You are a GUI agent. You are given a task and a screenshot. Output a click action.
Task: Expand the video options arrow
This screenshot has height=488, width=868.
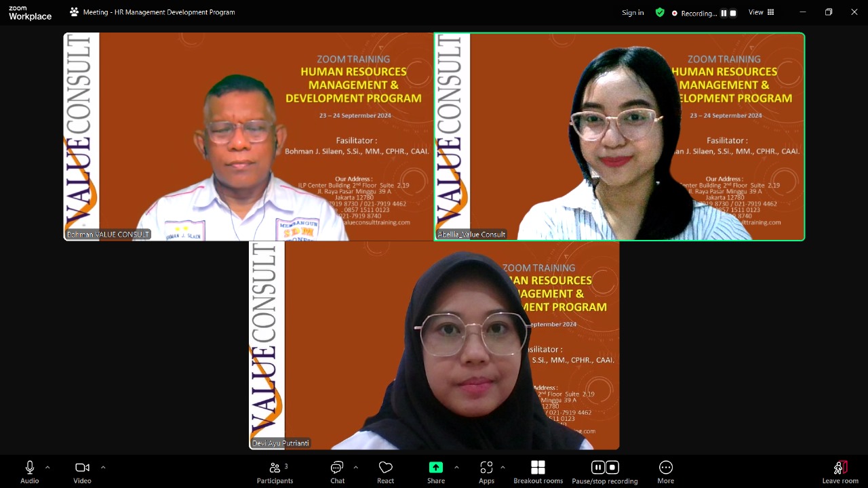pyautogui.click(x=103, y=467)
